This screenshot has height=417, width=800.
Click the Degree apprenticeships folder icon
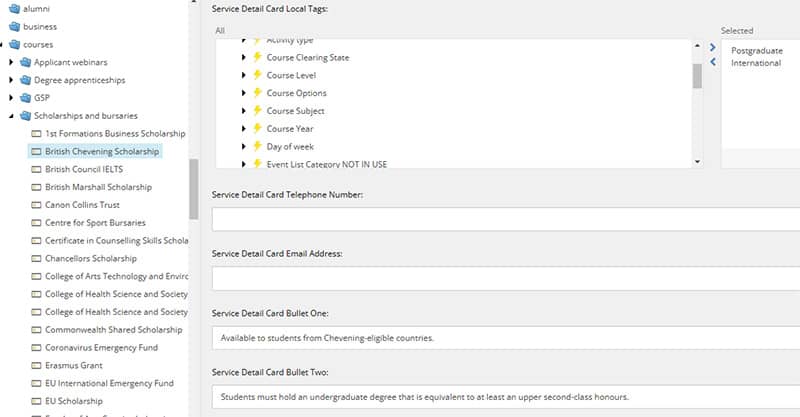coord(26,80)
